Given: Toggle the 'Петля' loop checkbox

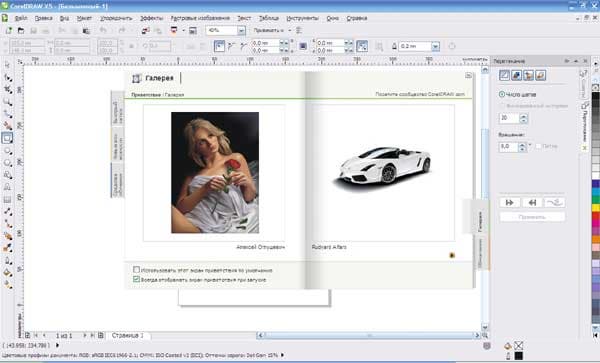Looking at the screenshot, I should coord(538,146).
